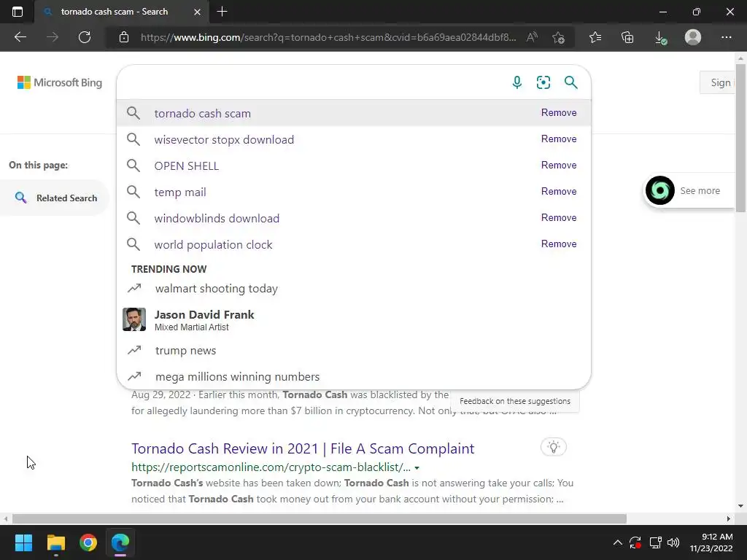Open the clock and date panel
Image resolution: width=747 pixels, height=560 pixels.
click(711, 542)
